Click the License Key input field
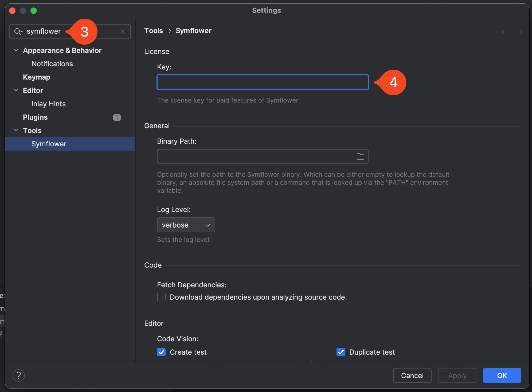This screenshot has height=392, width=532. pyautogui.click(x=263, y=82)
